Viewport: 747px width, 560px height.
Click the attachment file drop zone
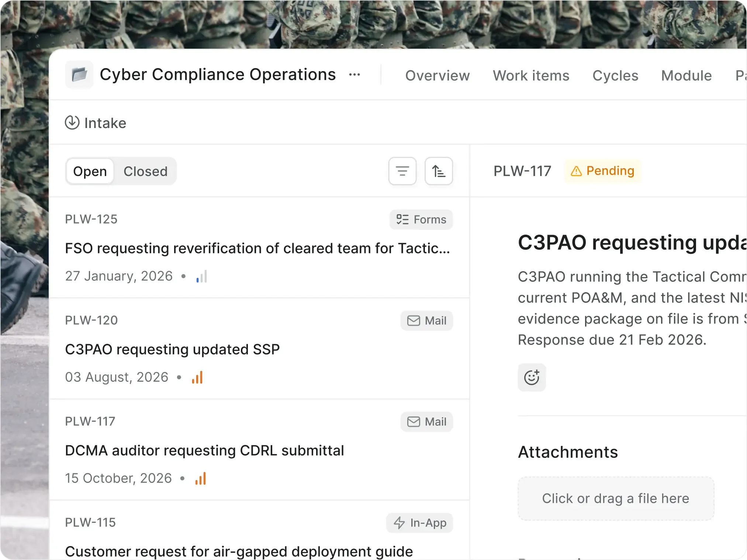tap(616, 498)
